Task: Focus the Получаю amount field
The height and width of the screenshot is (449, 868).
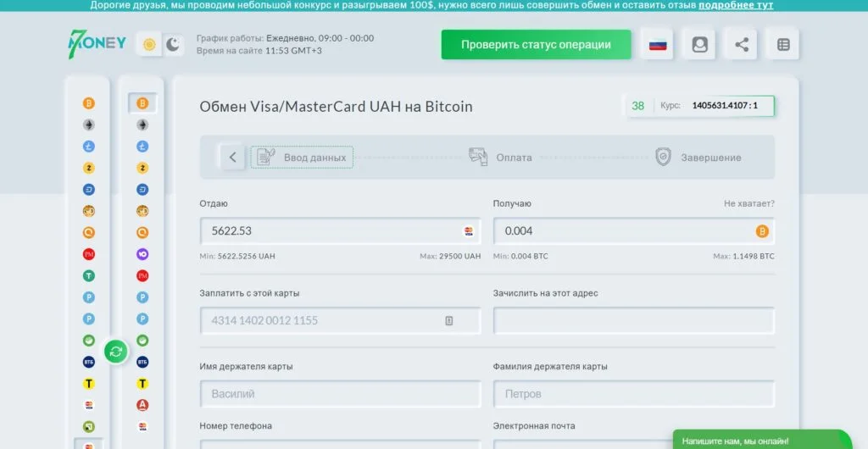Action: coord(634,231)
